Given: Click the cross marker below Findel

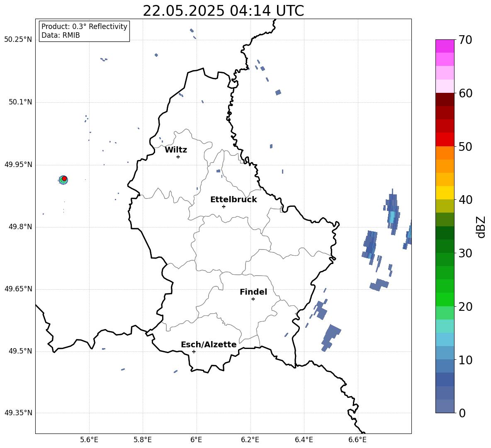Looking at the screenshot, I should (253, 299).
